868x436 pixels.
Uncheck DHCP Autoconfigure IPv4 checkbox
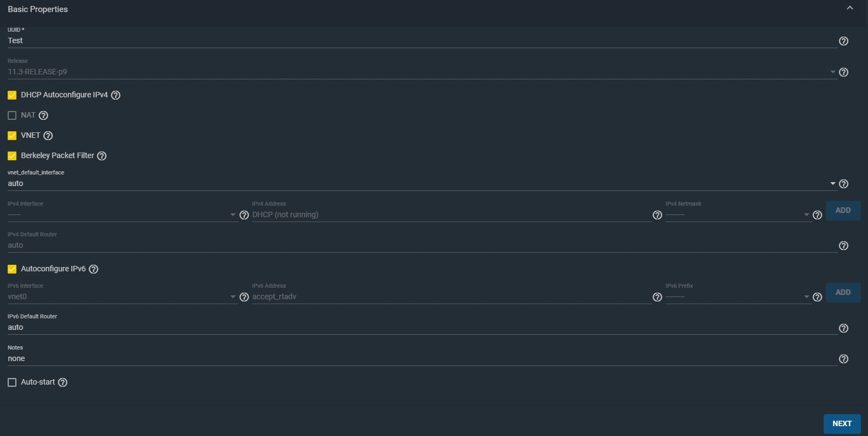12,95
